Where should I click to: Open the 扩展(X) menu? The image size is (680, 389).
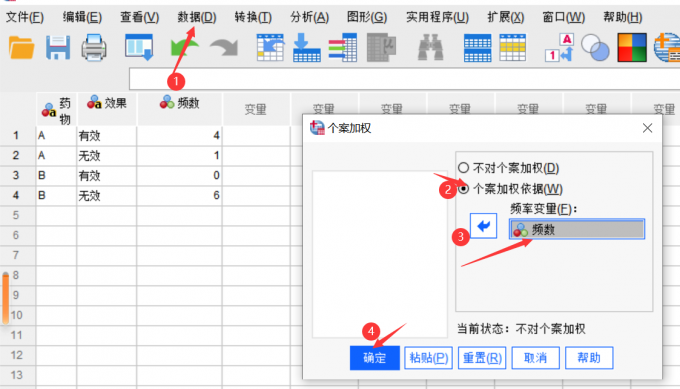506,17
